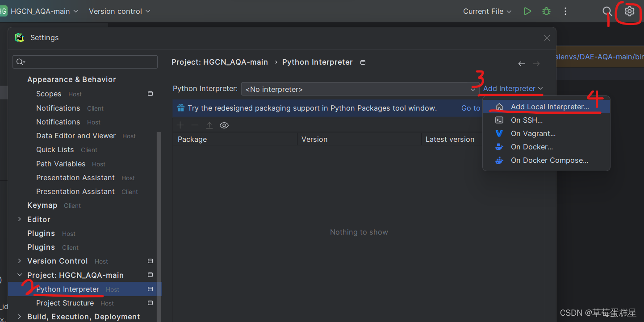
Task: Open IDE settings gear icon
Action: 629,11
